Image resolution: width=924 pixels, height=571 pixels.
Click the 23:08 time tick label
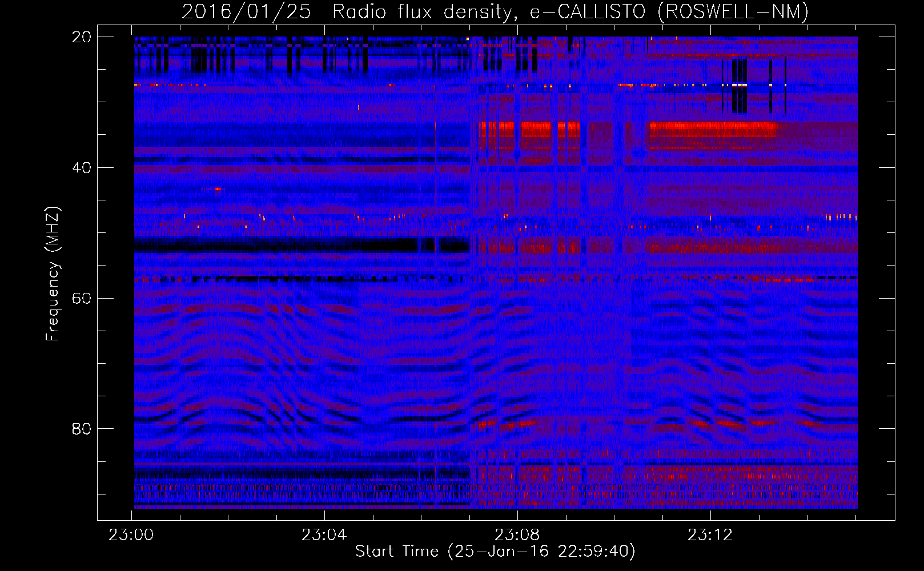517,535
